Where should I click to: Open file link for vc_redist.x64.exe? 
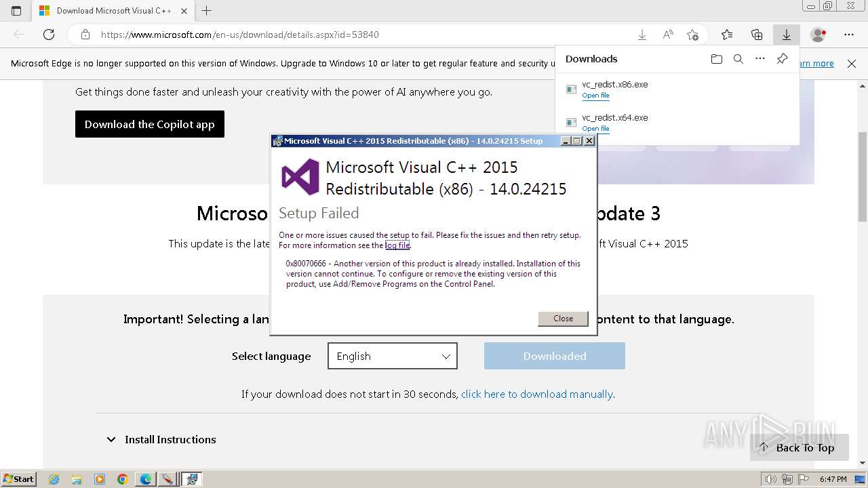pyautogui.click(x=595, y=128)
